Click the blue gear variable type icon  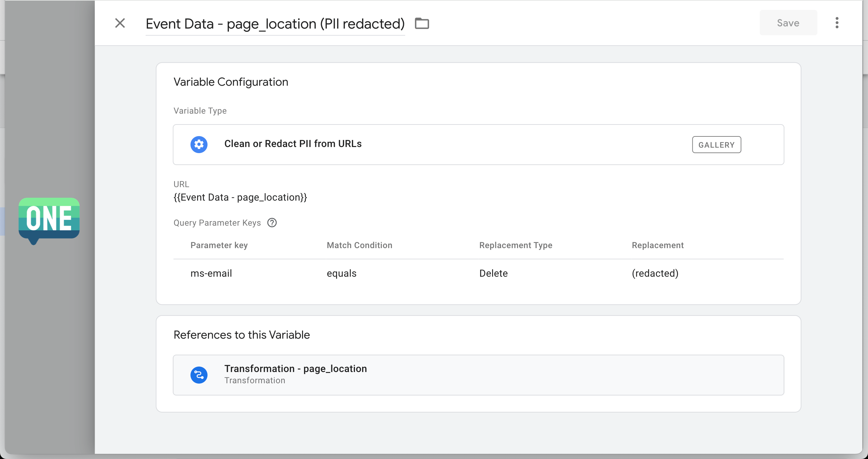tap(199, 144)
